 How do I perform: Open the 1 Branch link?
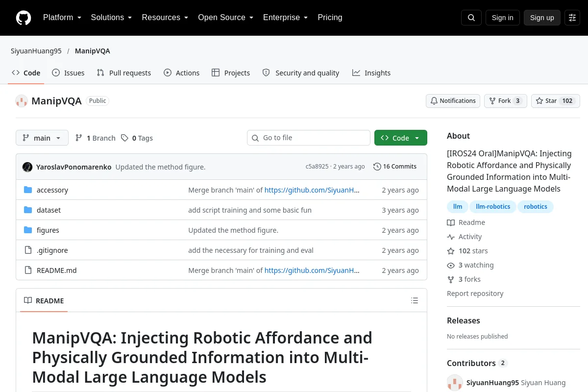(x=95, y=138)
